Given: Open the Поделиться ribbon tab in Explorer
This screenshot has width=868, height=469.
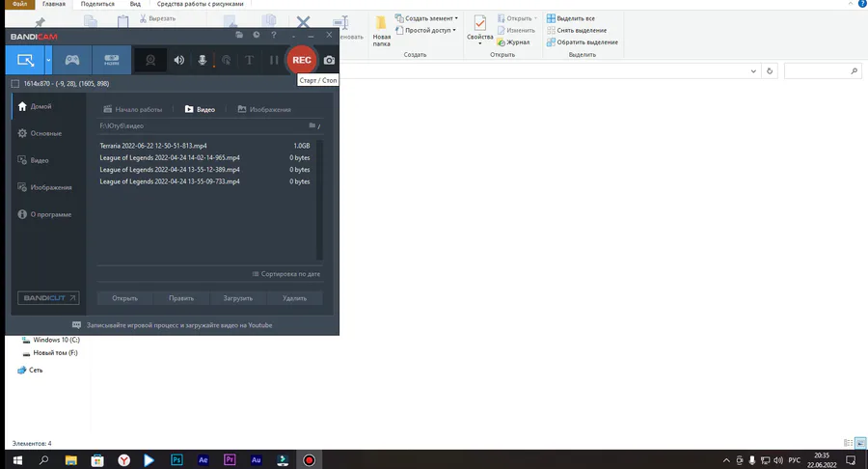Looking at the screenshot, I should pyautogui.click(x=97, y=4).
